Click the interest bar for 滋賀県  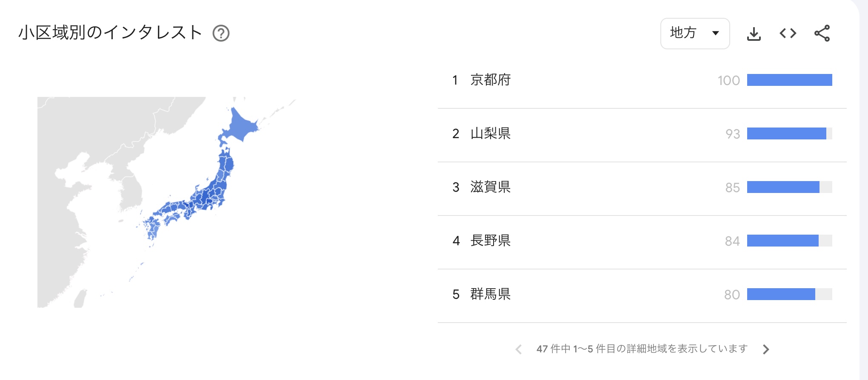click(x=783, y=187)
